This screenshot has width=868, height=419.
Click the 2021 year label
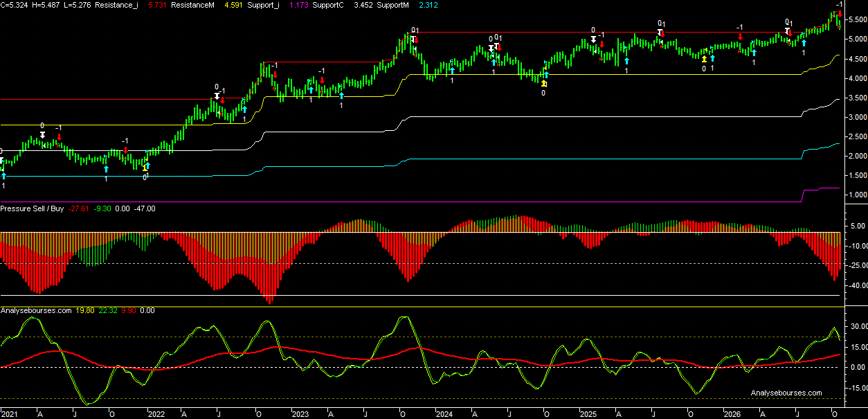pos(8,414)
